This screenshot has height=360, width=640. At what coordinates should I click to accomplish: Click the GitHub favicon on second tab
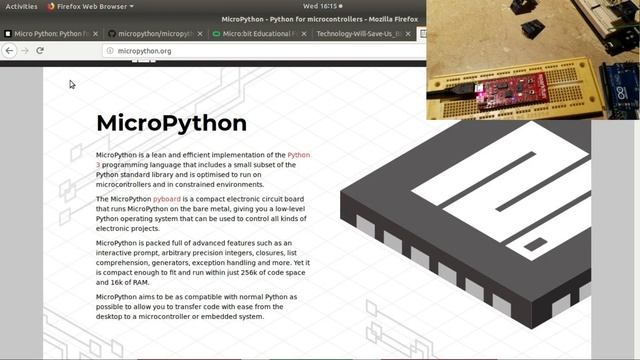112,34
